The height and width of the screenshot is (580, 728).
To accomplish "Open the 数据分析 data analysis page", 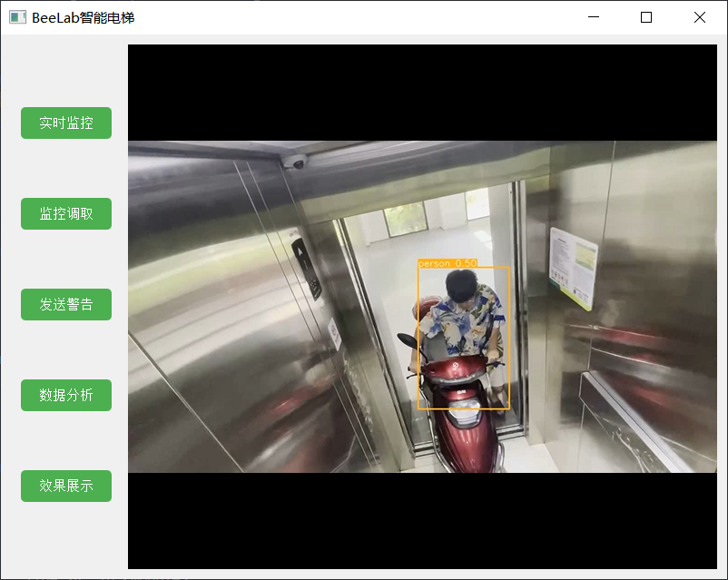I will tap(66, 395).
